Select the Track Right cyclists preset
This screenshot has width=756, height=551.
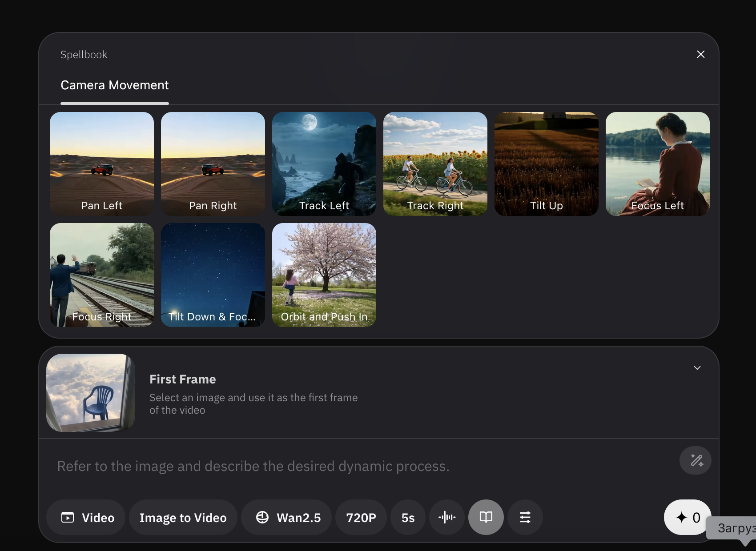pos(435,164)
